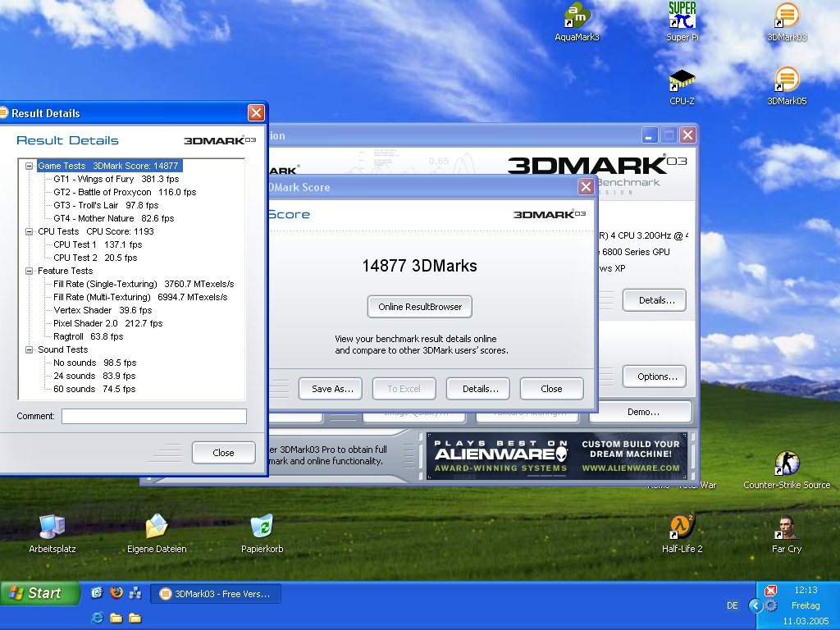The width and height of the screenshot is (840, 630).
Task: Click the Demo button in 3DMark03 window
Action: [x=641, y=412]
